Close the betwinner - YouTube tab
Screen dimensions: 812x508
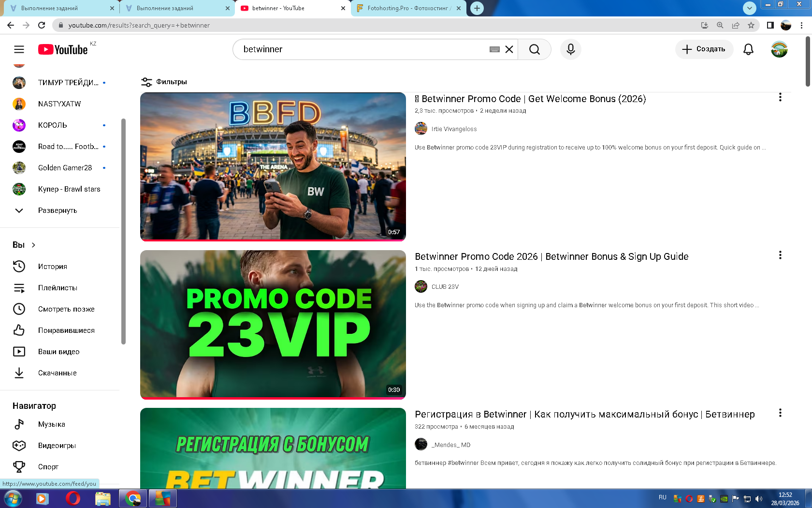click(343, 8)
